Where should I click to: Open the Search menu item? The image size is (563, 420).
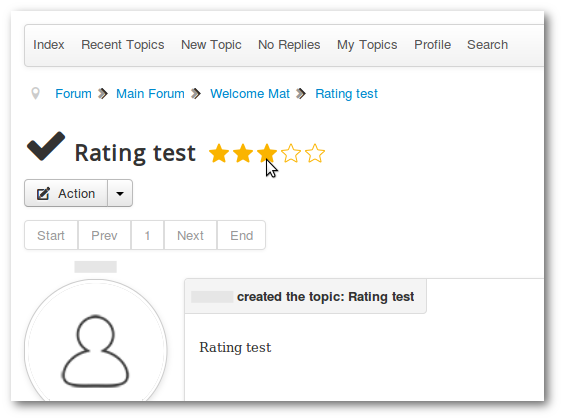pos(487,45)
